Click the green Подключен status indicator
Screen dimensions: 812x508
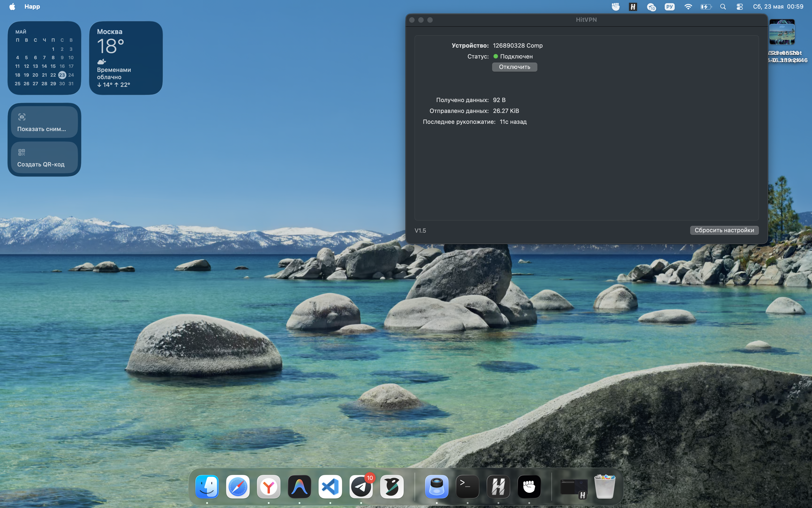click(x=495, y=56)
